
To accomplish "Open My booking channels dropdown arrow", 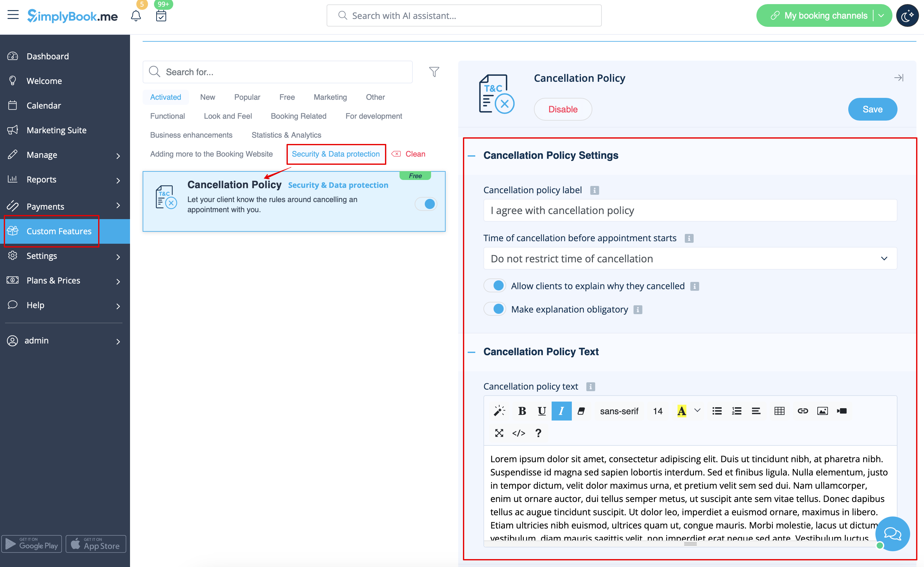I will (882, 15).
